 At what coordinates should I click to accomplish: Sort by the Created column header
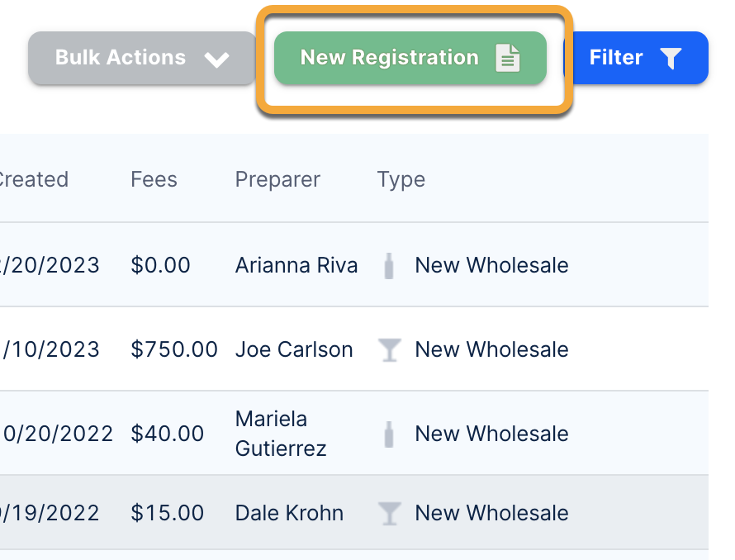click(x=33, y=179)
